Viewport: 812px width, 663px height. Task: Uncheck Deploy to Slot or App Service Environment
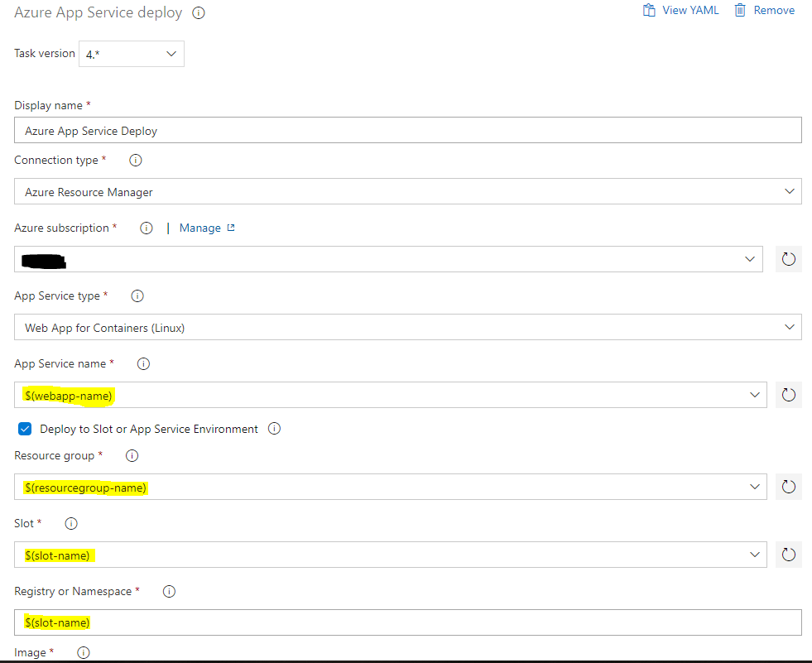tap(25, 429)
